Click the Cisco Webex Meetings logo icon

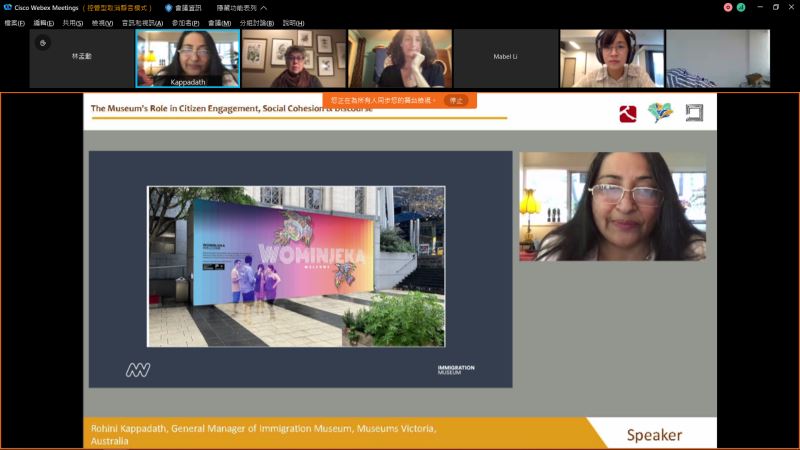pyautogui.click(x=8, y=7)
